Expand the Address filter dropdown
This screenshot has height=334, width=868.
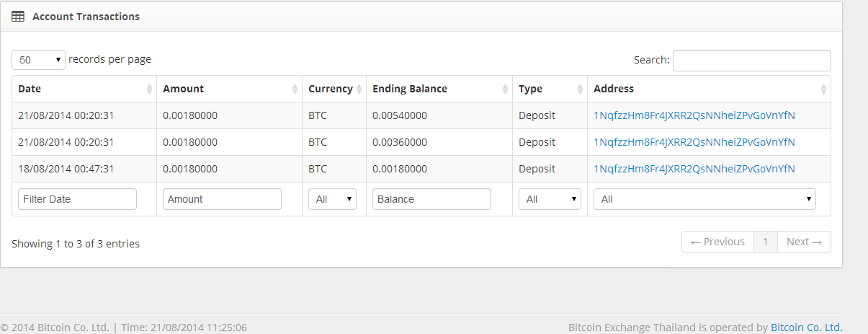point(704,199)
